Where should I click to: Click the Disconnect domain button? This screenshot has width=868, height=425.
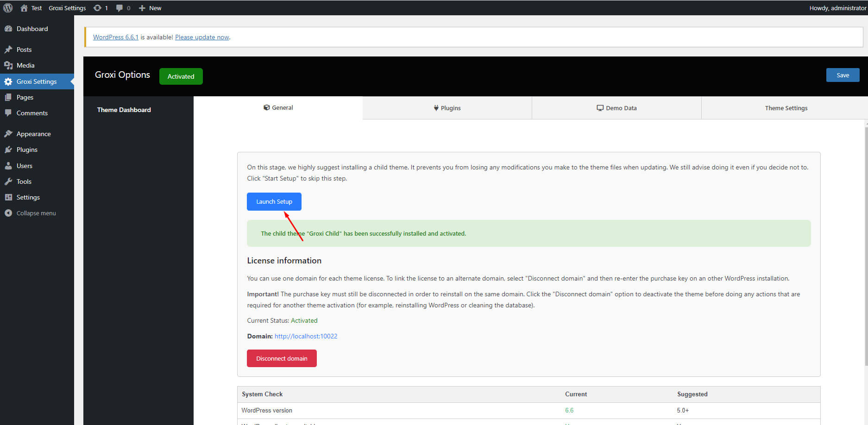tap(282, 358)
